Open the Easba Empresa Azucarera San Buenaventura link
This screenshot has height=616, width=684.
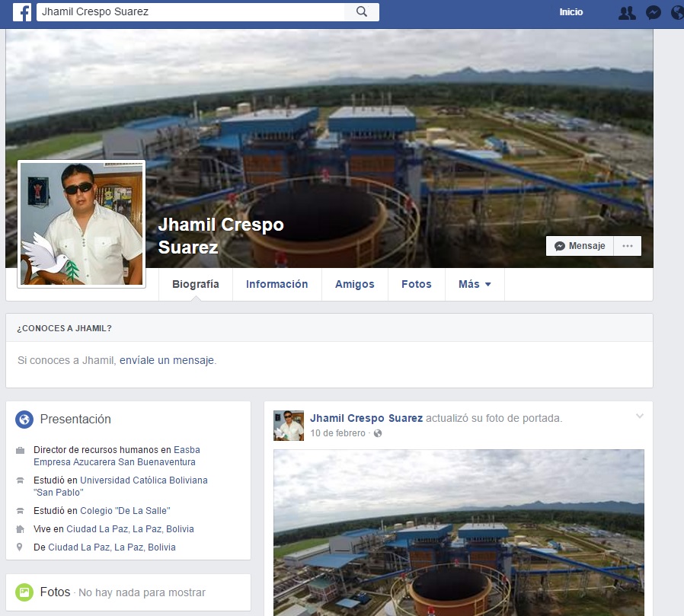point(117,456)
